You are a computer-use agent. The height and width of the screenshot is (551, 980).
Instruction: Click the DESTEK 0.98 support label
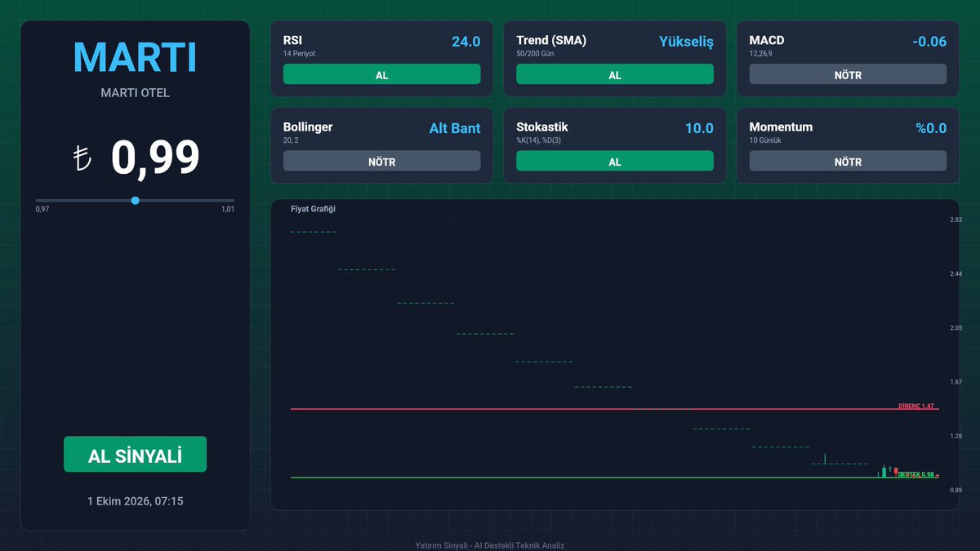coord(916,474)
